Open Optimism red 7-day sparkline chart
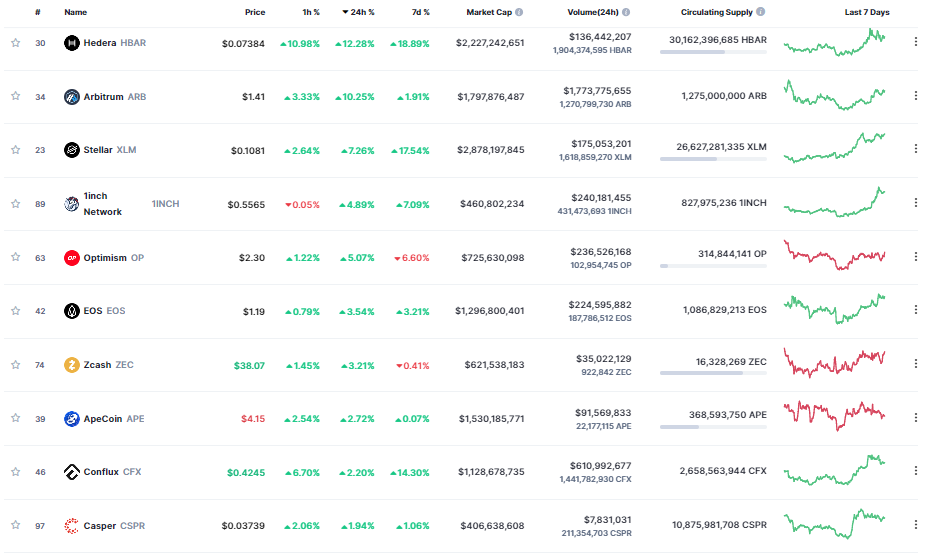The image size is (930, 553). (834, 255)
